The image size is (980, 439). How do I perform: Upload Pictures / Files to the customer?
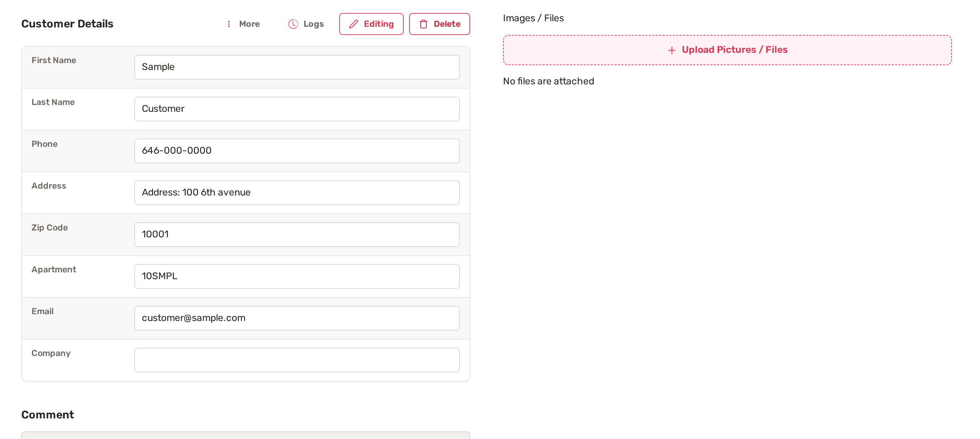(x=727, y=50)
